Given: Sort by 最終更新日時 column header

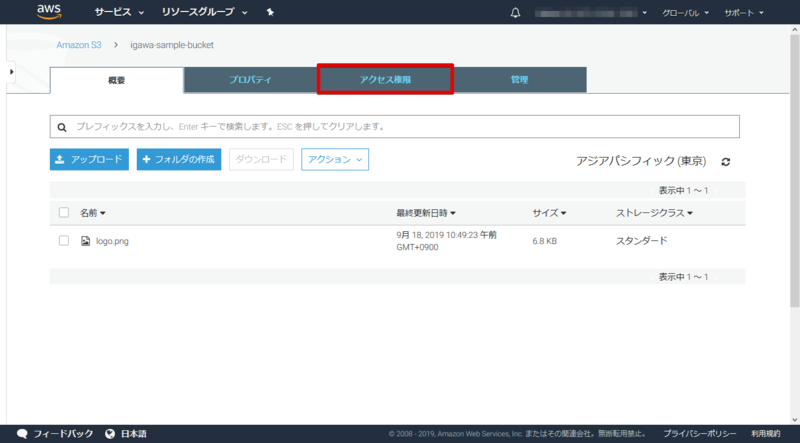Looking at the screenshot, I should [x=426, y=213].
